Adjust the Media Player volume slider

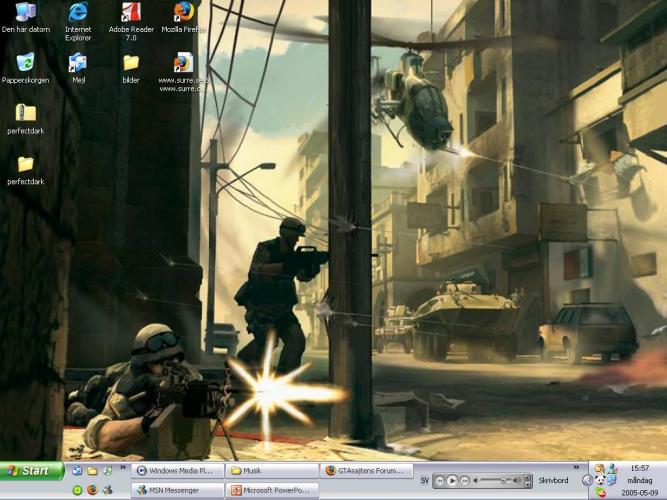point(500,481)
